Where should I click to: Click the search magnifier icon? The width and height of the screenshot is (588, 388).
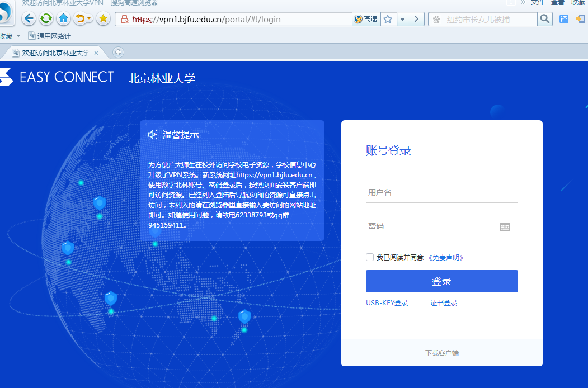click(545, 19)
